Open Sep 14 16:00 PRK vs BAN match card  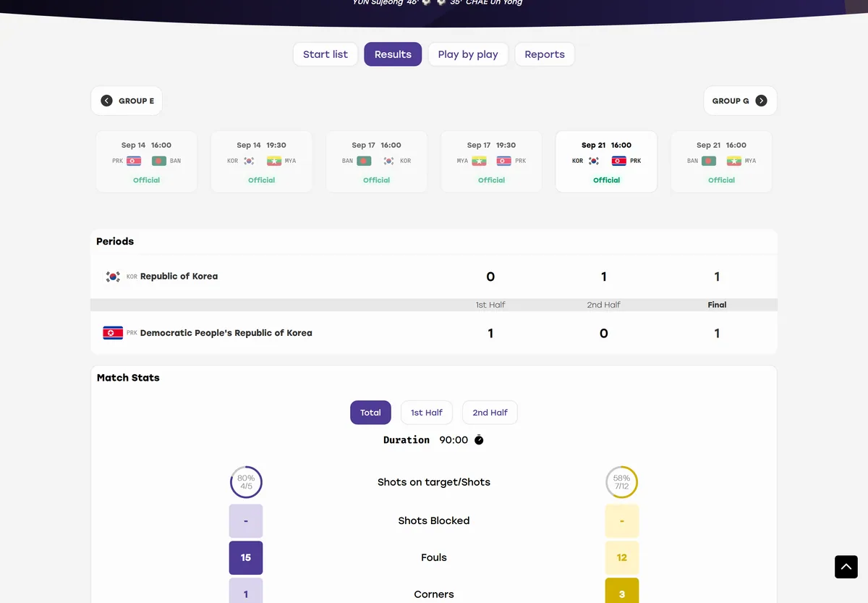click(x=146, y=161)
